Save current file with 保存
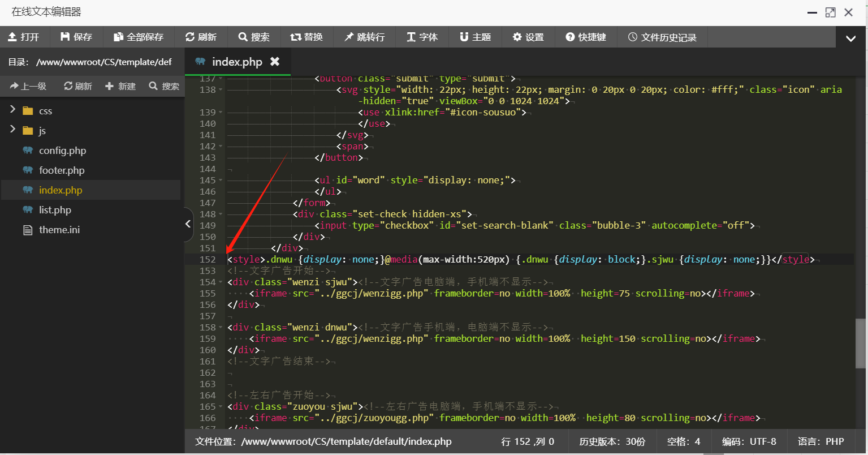The image size is (868, 455). point(76,37)
